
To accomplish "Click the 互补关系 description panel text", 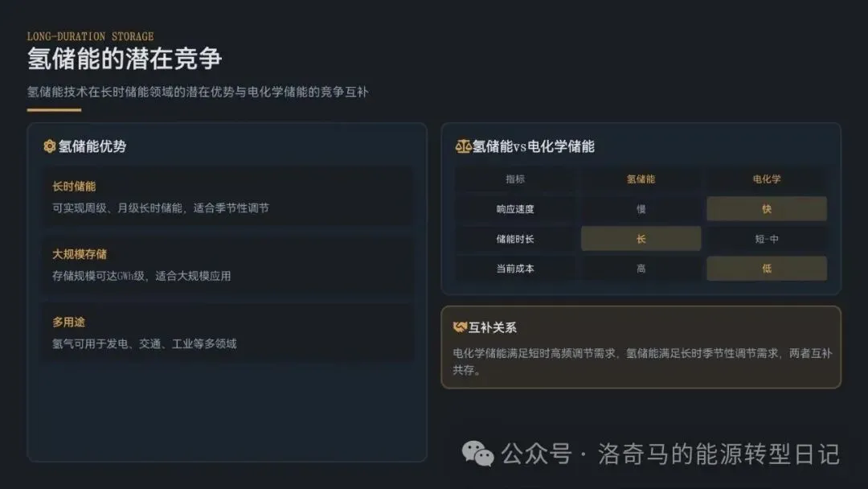I will [642, 361].
